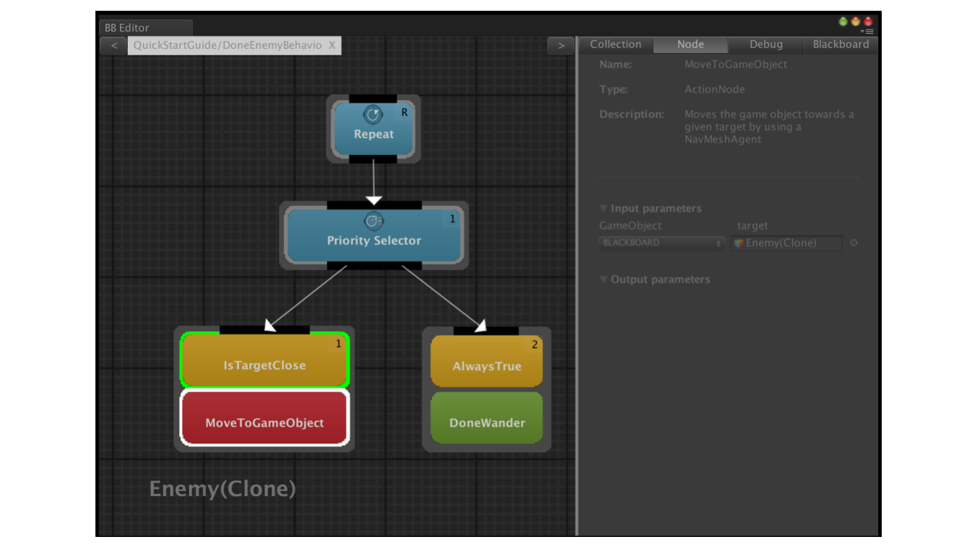Viewport: 980px width, 547px height.
Task: Click the target parameter name label
Action: [x=753, y=225]
